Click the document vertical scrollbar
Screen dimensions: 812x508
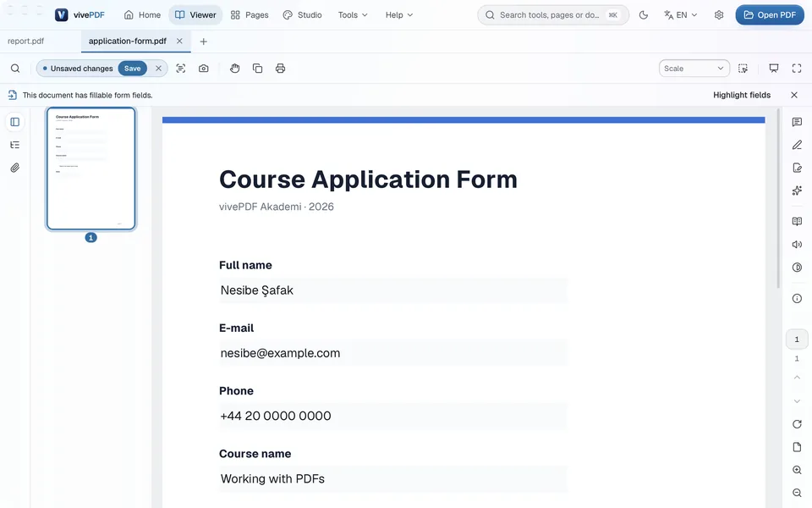tap(778, 198)
